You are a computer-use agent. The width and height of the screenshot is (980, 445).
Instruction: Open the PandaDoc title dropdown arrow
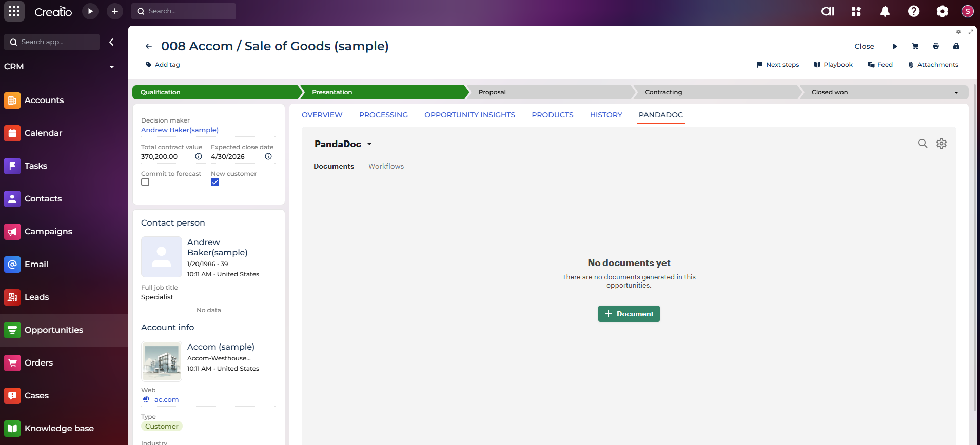click(x=369, y=144)
